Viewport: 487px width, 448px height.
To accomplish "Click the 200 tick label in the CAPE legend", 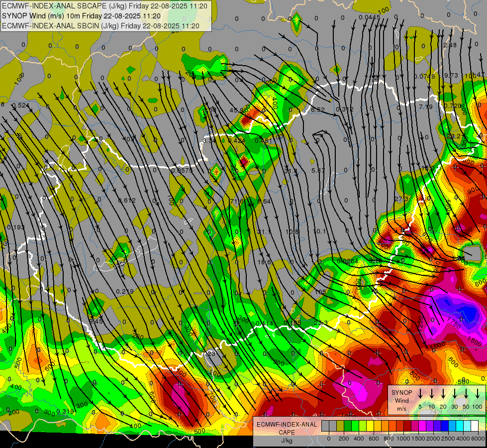I will point(344,439).
